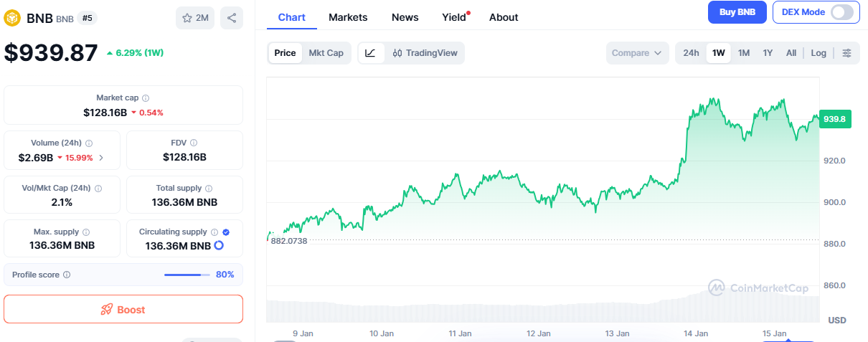The width and height of the screenshot is (868, 342).
Task: Click the Market cap info icon
Action: pyautogui.click(x=146, y=98)
